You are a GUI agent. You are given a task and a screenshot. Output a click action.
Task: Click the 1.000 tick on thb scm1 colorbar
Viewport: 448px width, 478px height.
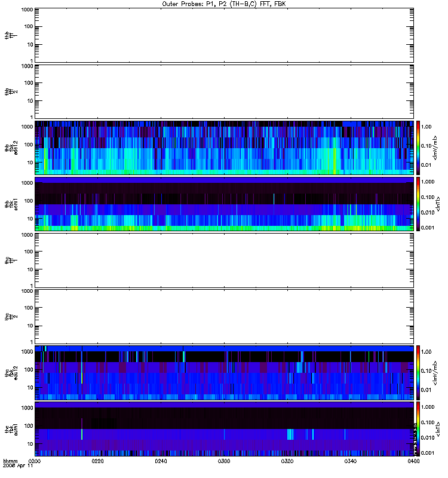[428, 182]
